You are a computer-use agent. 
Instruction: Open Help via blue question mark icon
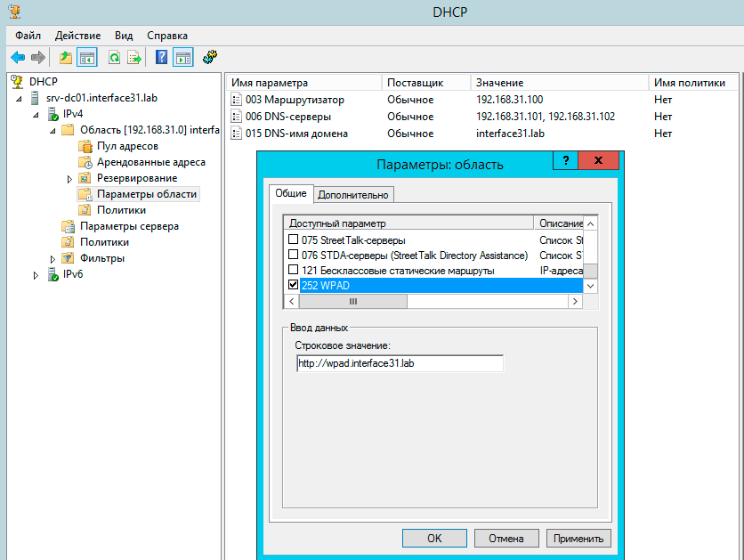[x=161, y=58]
